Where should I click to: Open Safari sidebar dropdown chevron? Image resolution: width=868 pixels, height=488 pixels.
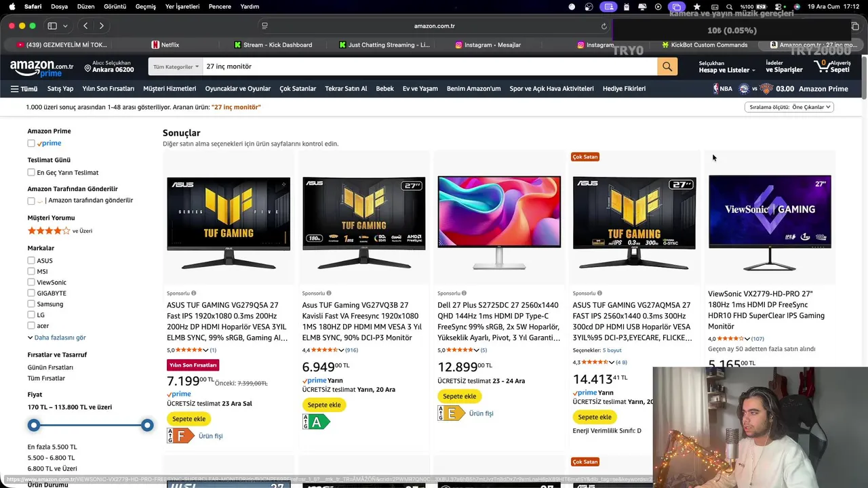click(x=65, y=26)
